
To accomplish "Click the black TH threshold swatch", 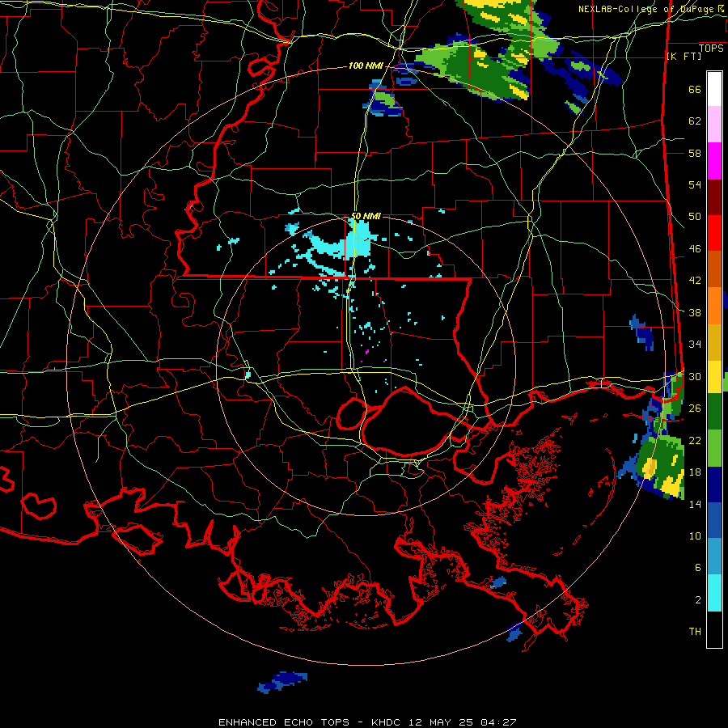I will click(x=714, y=629).
